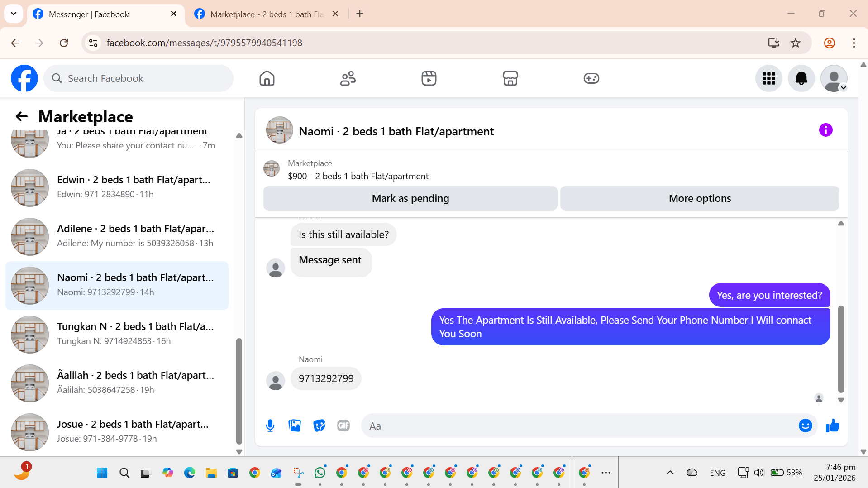The height and width of the screenshot is (488, 868).
Task: Open the Chrome profile icon
Action: (830, 43)
